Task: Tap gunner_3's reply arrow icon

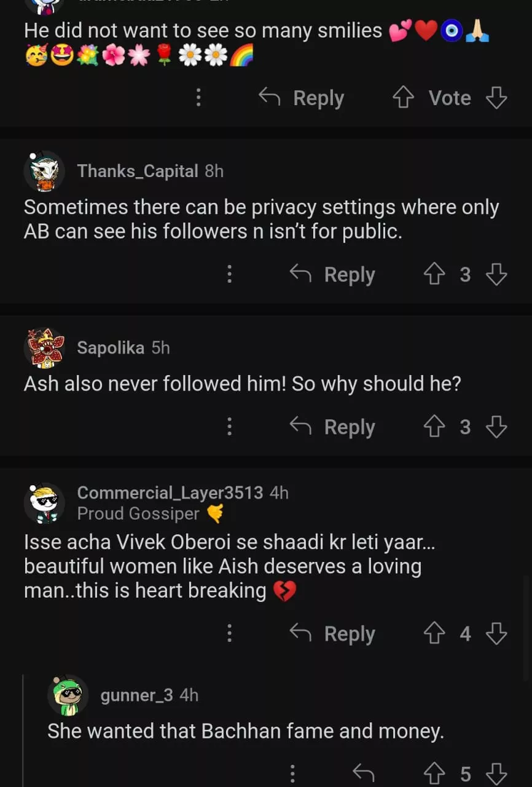Action: click(x=363, y=773)
